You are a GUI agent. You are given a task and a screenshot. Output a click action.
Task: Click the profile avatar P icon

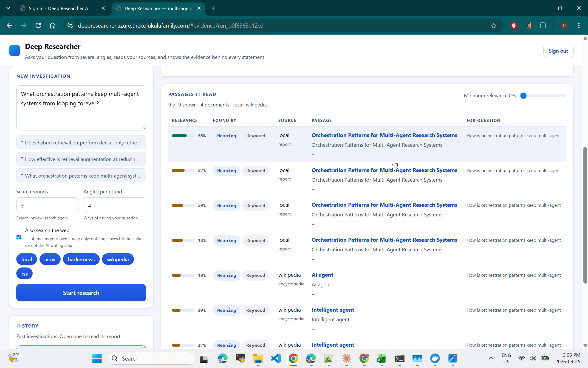564,26
